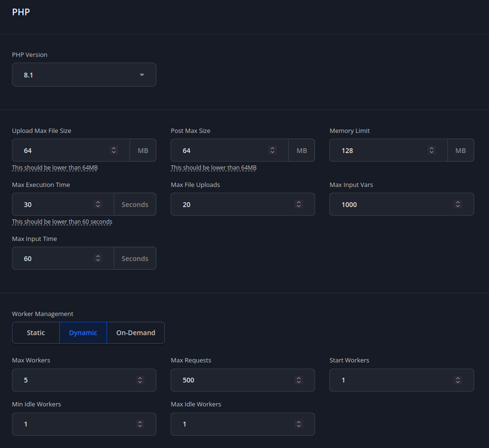This screenshot has height=448, width=489.
Task: Focus the Memory Limit input field
Action: [x=378, y=150]
